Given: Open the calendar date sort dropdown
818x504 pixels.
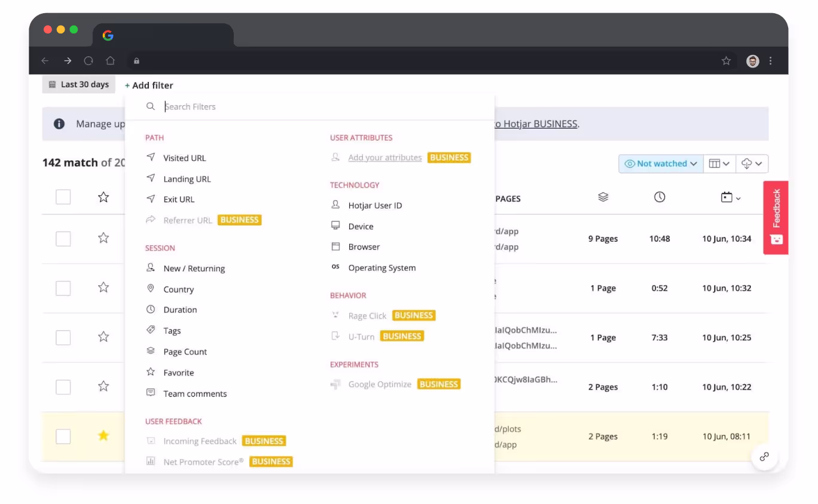Looking at the screenshot, I should coord(731,197).
